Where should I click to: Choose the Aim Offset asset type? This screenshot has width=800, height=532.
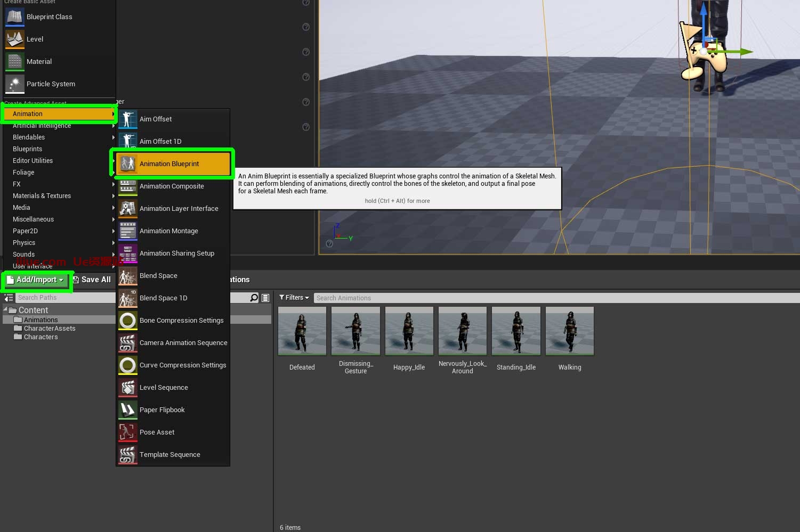(156, 119)
